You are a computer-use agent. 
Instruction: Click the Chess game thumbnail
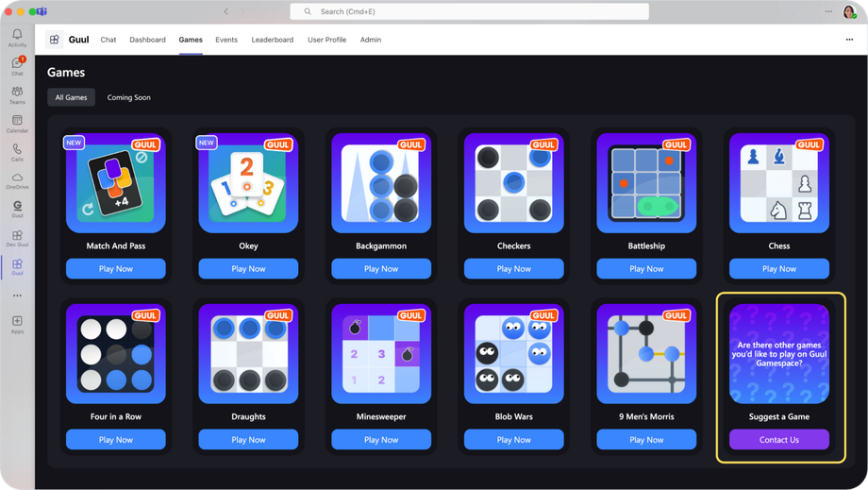(x=779, y=183)
